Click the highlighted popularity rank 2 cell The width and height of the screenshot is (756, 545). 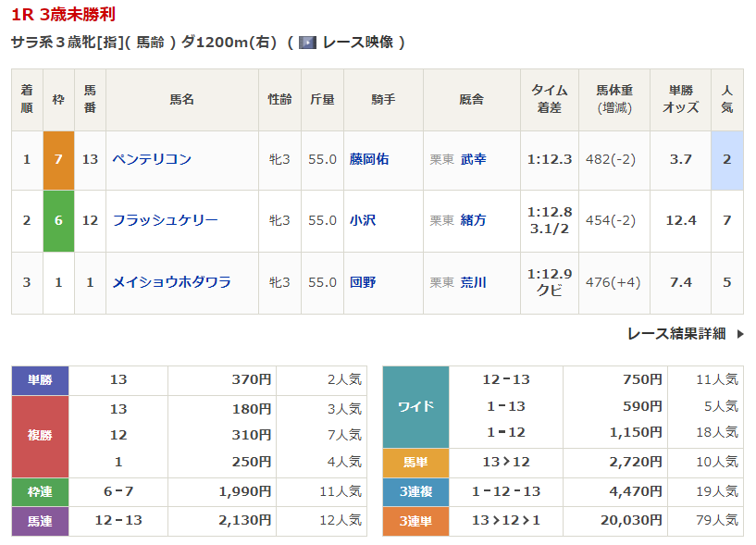[x=726, y=159]
